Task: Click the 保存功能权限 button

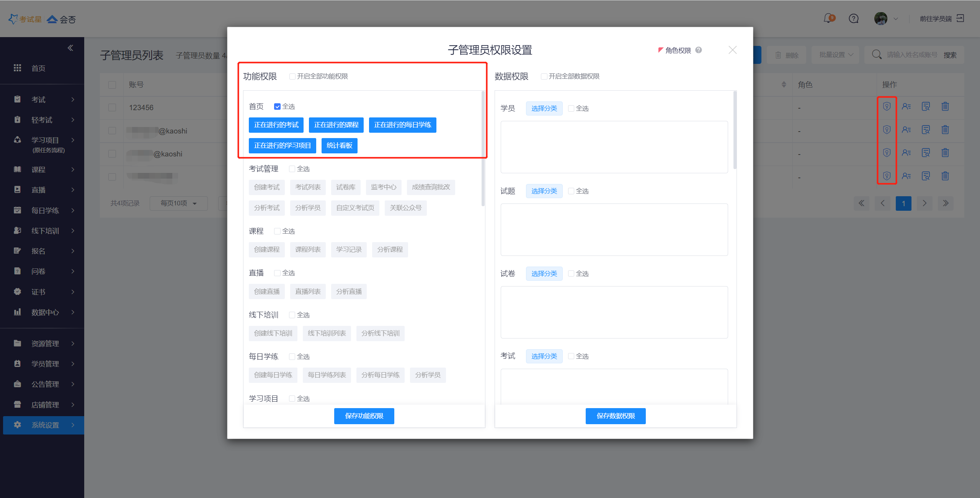Action: click(364, 416)
